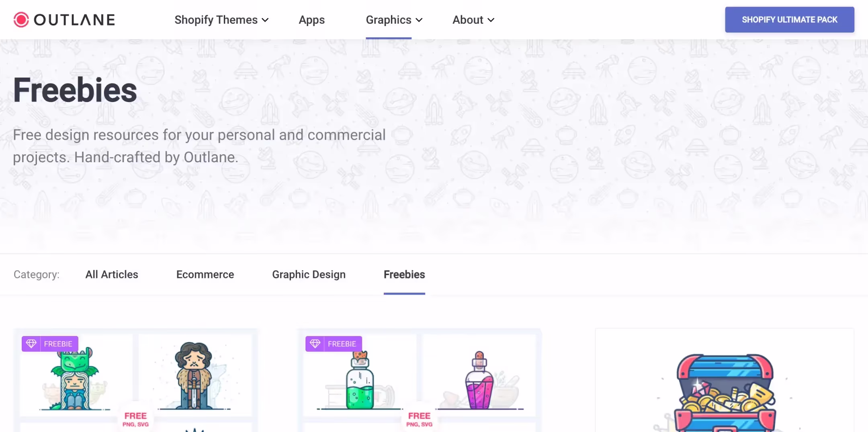Expand the About dropdown menu
The width and height of the screenshot is (868, 432).
coord(473,20)
